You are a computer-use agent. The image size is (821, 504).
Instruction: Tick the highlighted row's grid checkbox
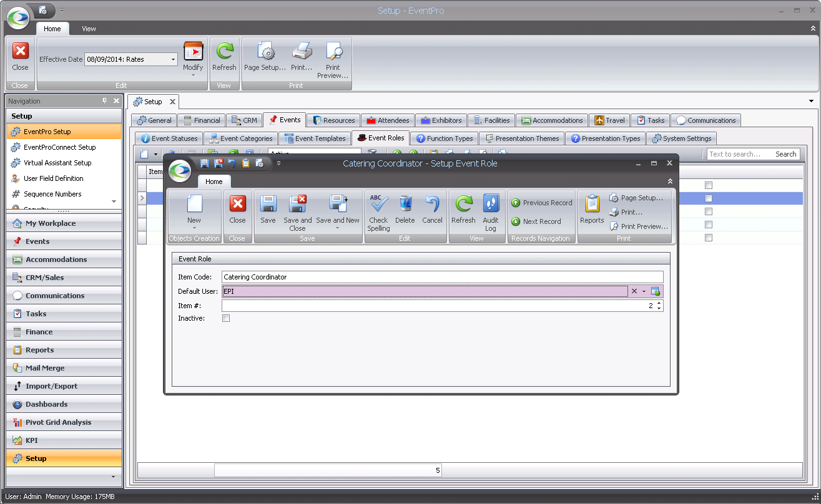(x=708, y=198)
